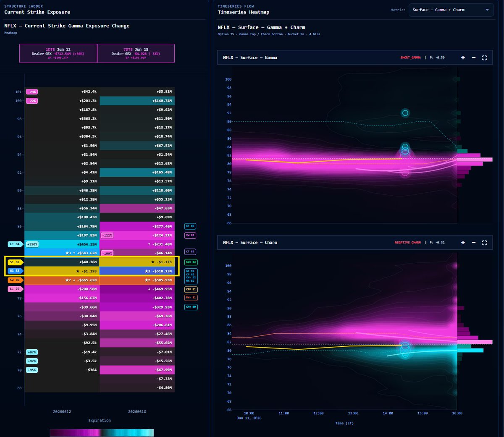Select the +$197.83M cell
Viewport: 504px width, 437px height.
coord(62,235)
